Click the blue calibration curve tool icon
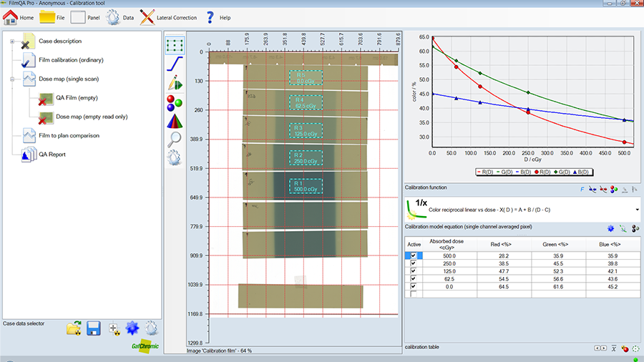644x362 pixels. click(175, 64)
